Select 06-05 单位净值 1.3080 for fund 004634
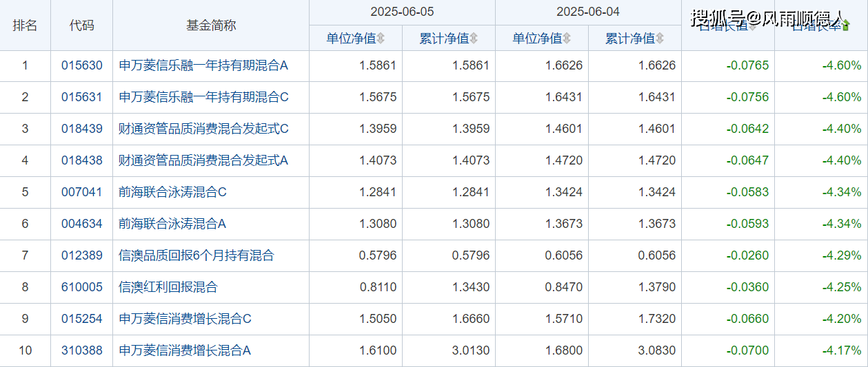This screenshot has width=868, height=367. 378,224
